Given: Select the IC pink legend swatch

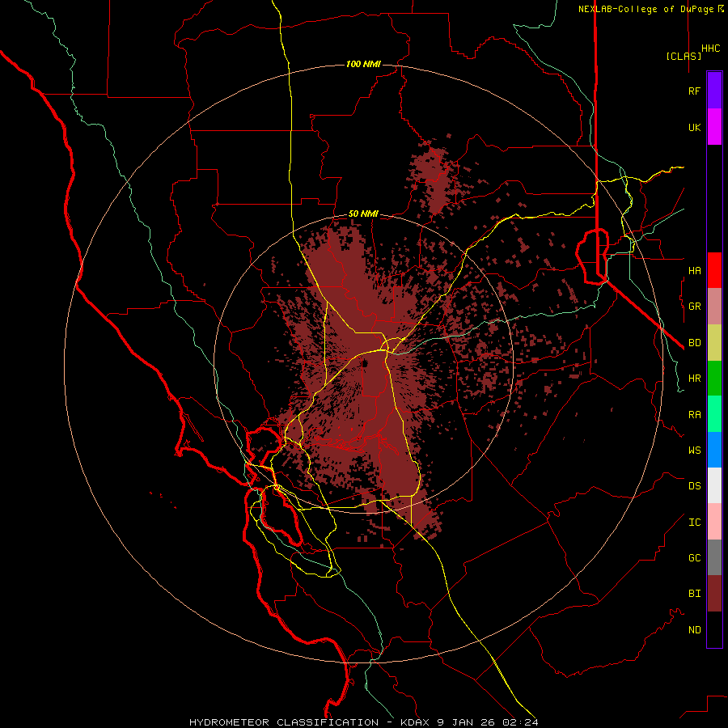Looking at the screenshot, I should point(714,522).
